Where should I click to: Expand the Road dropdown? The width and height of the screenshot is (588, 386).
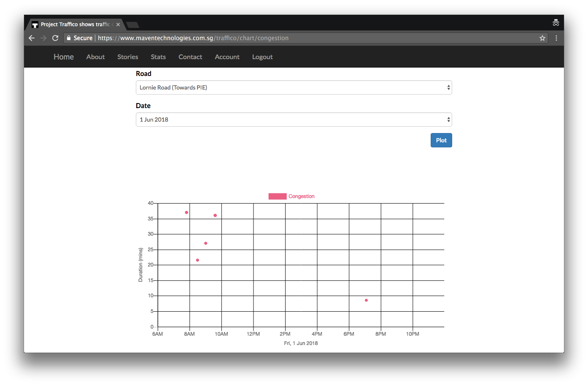click(294, 87)
